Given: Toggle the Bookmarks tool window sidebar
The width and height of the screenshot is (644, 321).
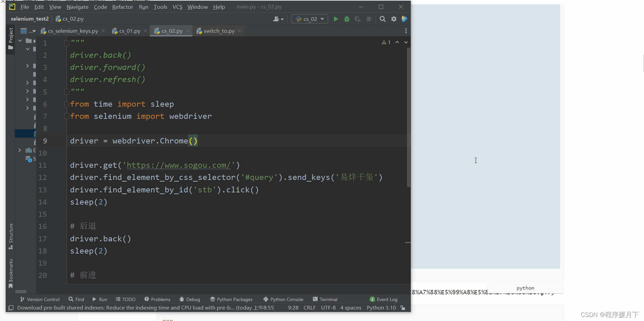Looking at the screenshot, I should point(10,273).
